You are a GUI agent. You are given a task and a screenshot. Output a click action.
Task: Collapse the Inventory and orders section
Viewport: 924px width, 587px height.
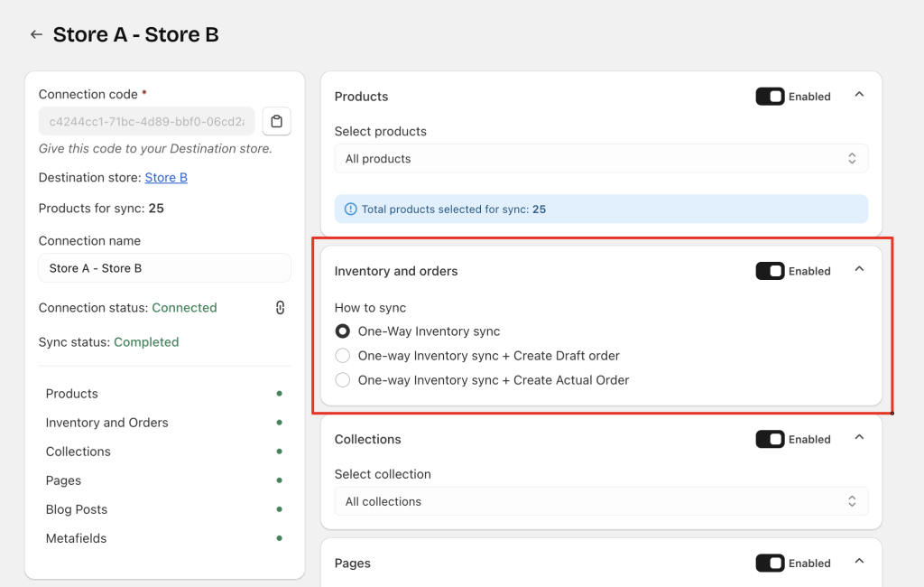(859, 269)
